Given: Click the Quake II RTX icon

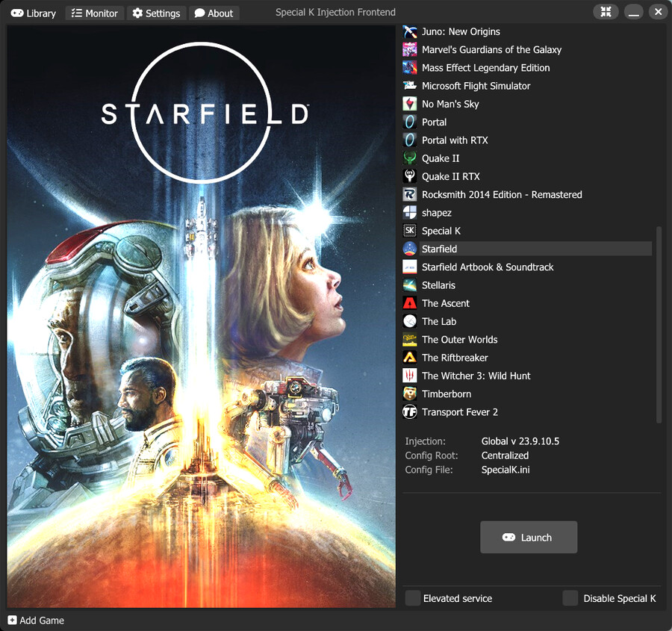Looking at the screenshot, I should tap(410, 177).
